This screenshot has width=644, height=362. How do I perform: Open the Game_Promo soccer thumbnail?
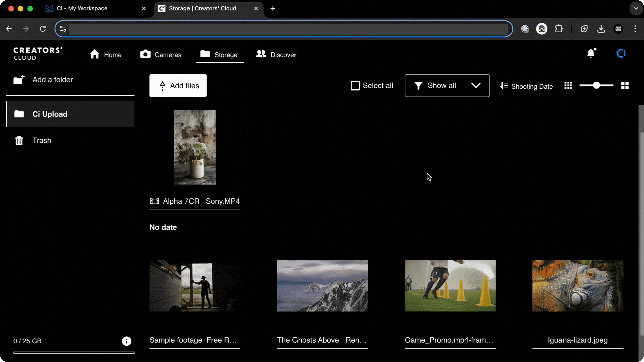(450, 286)
